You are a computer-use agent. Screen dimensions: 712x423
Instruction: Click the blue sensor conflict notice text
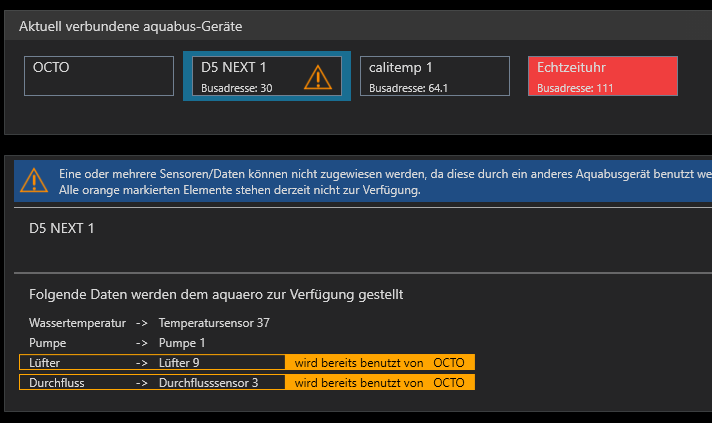pos(380,181)
